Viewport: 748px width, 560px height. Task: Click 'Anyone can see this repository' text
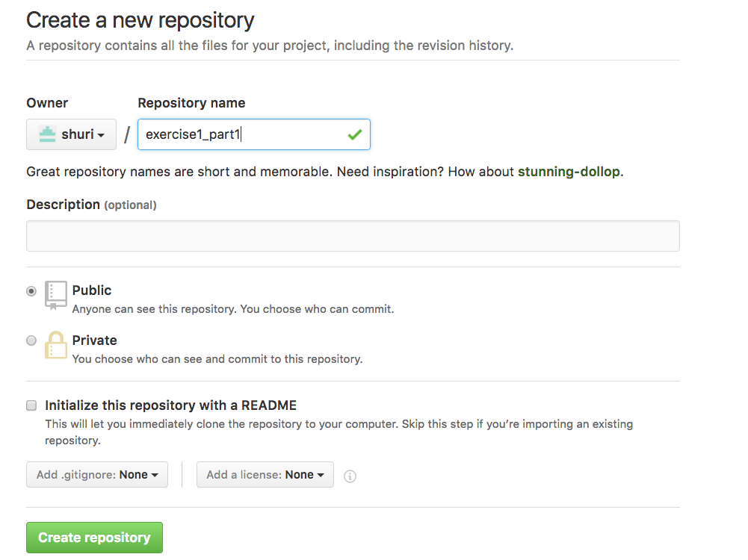(233, 309)
